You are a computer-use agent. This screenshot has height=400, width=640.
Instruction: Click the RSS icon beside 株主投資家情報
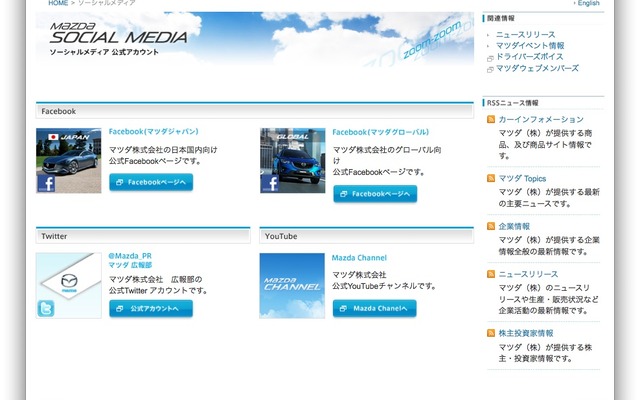(491, 333)
